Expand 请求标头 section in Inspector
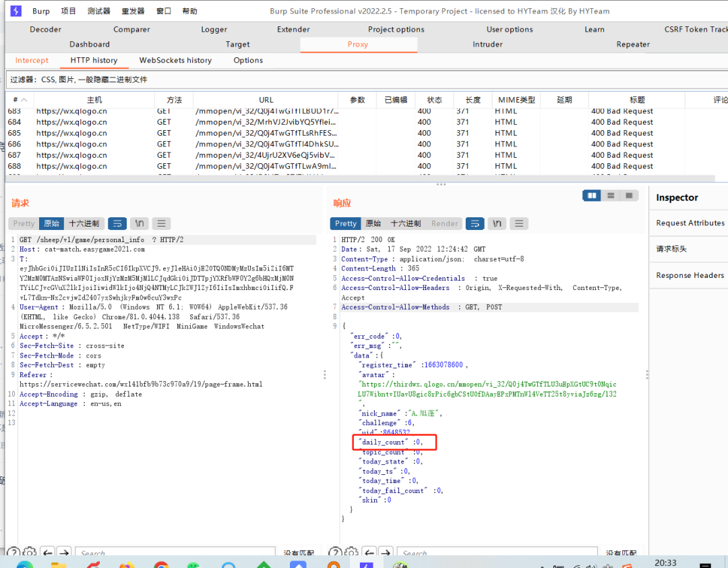 click(x=690, y=249)
